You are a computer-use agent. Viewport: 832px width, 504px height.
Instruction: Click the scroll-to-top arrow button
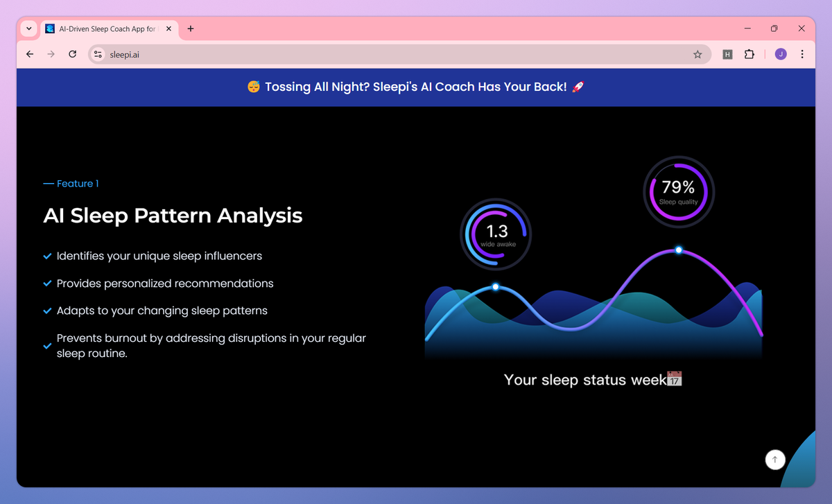click(775, 460)
